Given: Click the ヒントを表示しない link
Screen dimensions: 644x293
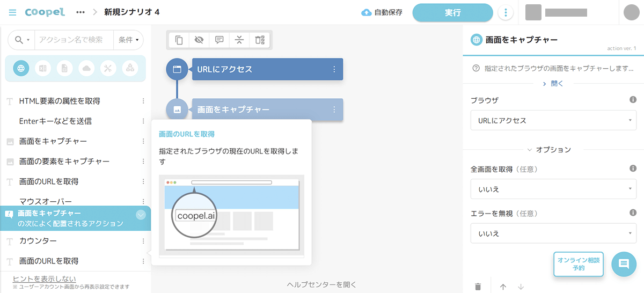Looking at the screenshot, I should click(x=44, y=279).
